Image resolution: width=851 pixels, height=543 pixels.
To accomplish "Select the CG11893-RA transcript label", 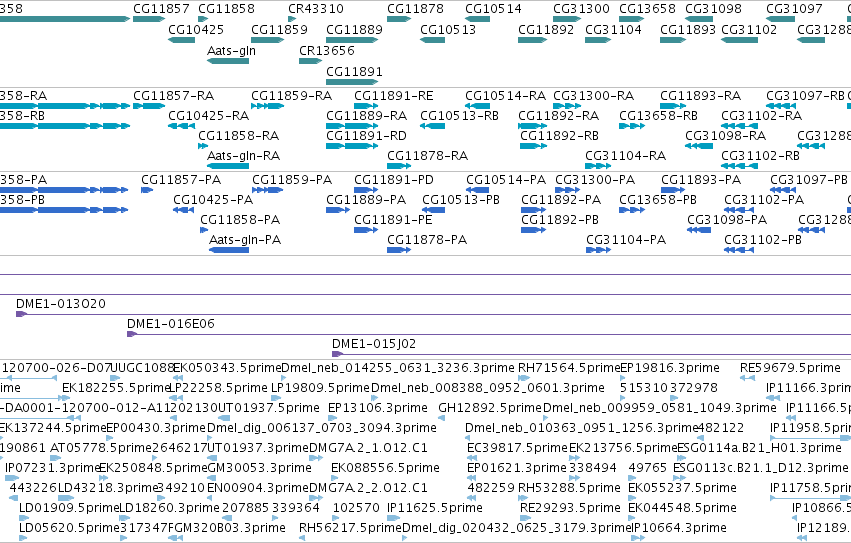I will tap(701, 96).
